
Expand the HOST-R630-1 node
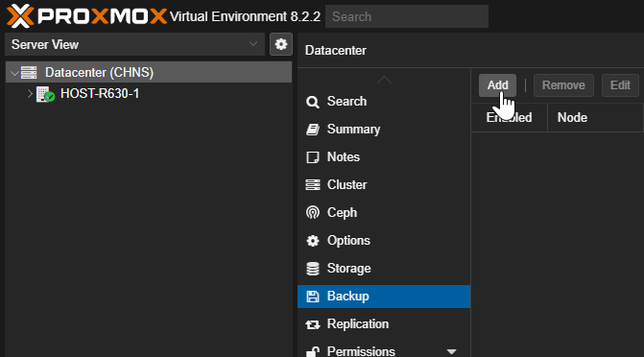point(30,94)
